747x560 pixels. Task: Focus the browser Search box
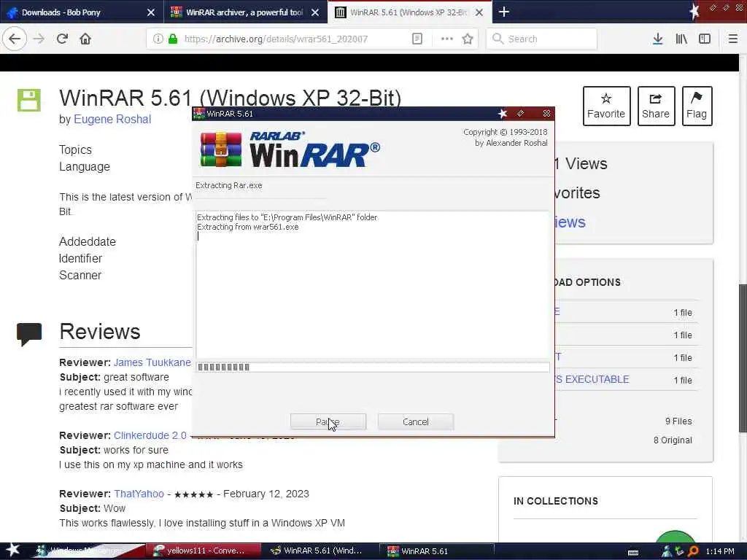(542, 39)
